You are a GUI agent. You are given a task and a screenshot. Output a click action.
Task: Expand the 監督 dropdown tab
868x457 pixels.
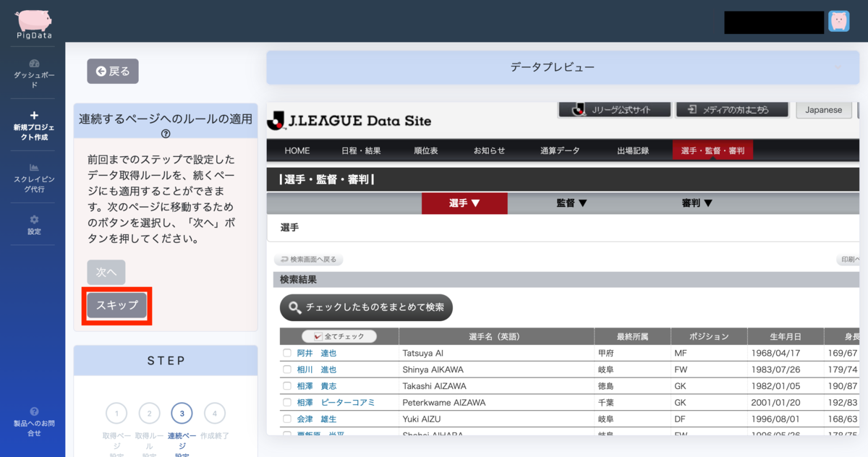coord(571,203)
